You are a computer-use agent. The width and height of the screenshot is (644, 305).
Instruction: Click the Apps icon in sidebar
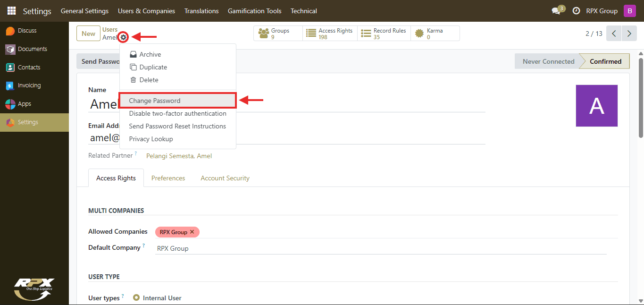(10, 104)
